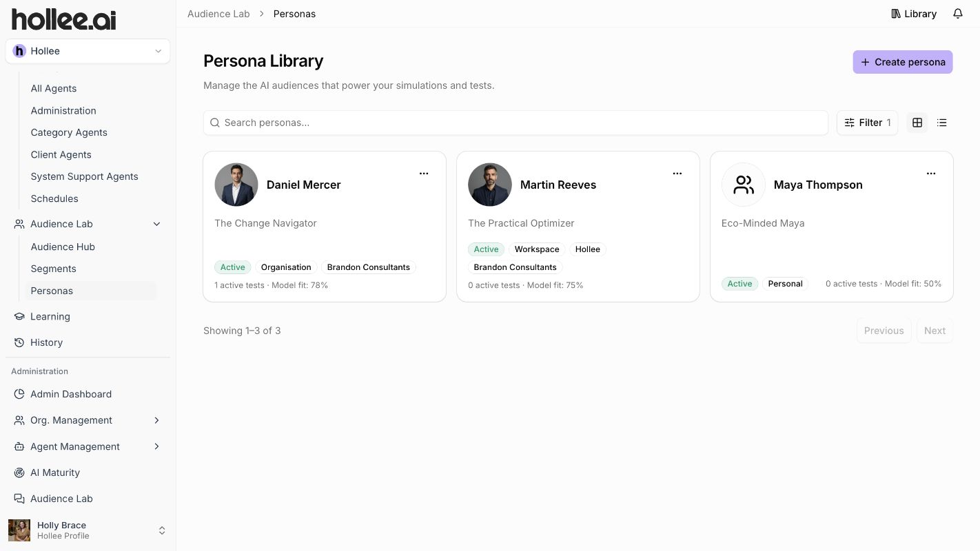Click Martin Reeves' profile photo
Screen dimensions: 980x551
click(x=490, y=185)
